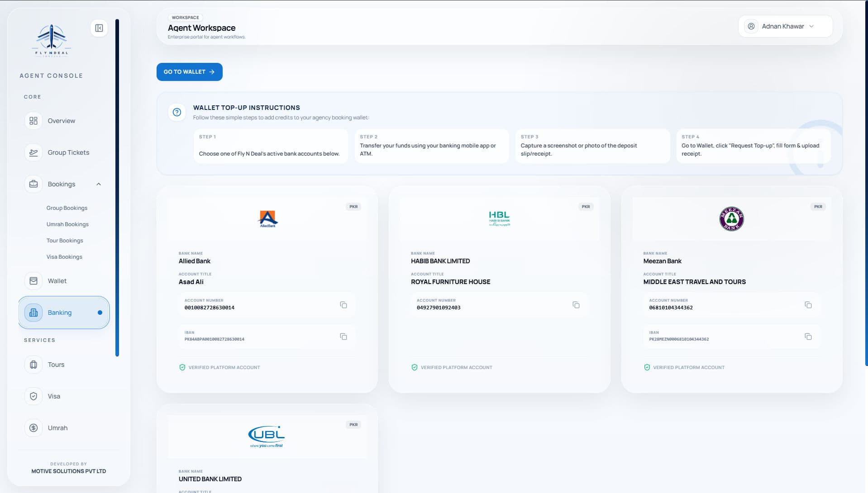Click account number 0010082728630014
The height and width of the screenshot is (493, 868).
(x=210, y=308)
